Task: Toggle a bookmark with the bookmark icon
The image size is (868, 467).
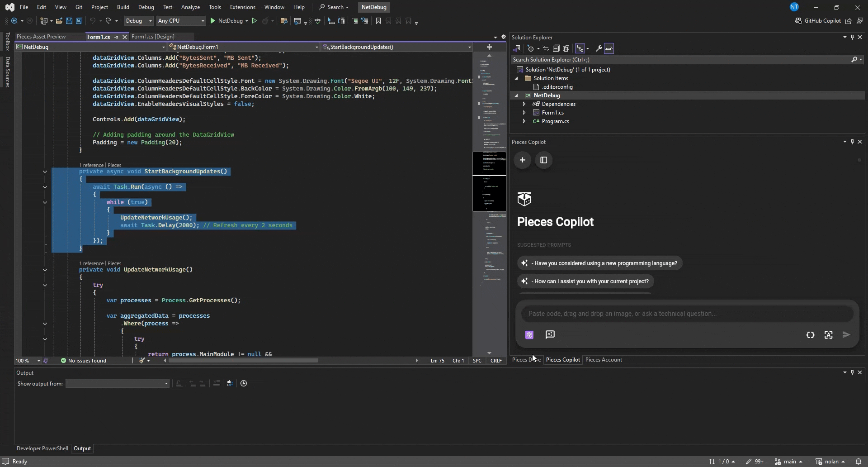Action: coord(378,21)
